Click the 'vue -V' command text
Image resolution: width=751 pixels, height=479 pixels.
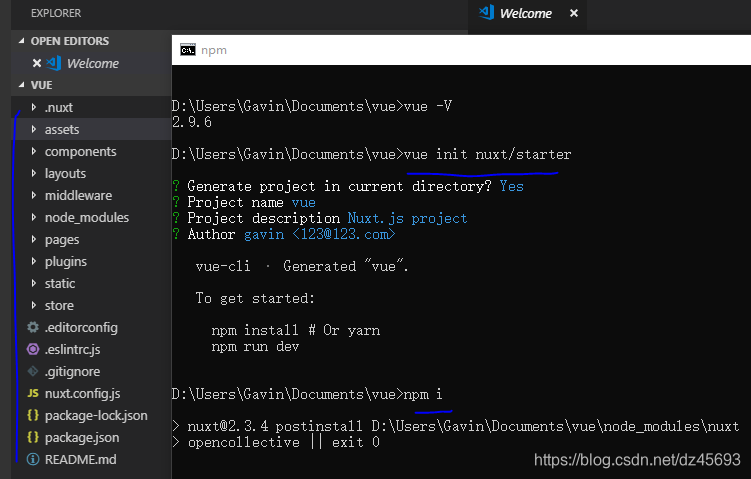(x=428, y=106)
